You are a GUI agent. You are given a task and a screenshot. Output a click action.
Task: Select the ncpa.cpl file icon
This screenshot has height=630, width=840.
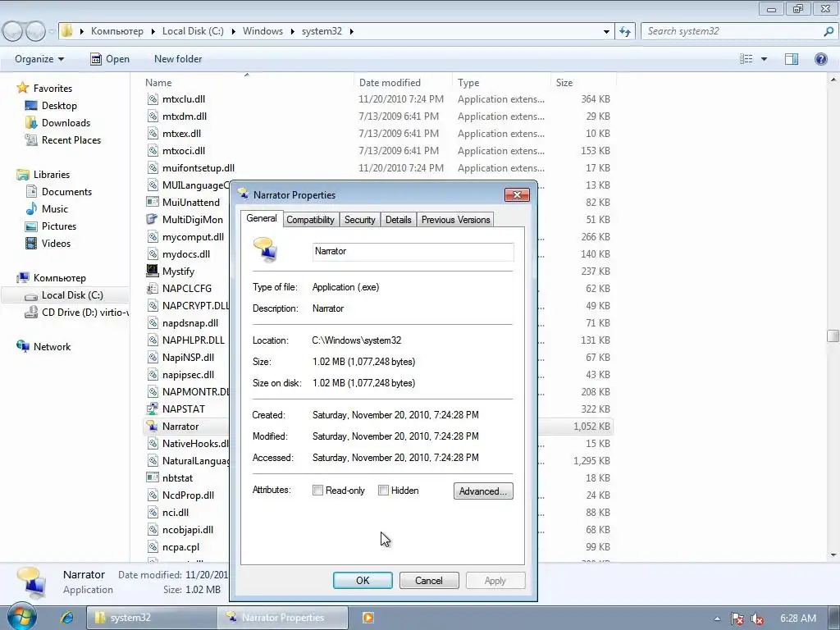[x=153, y=547]
